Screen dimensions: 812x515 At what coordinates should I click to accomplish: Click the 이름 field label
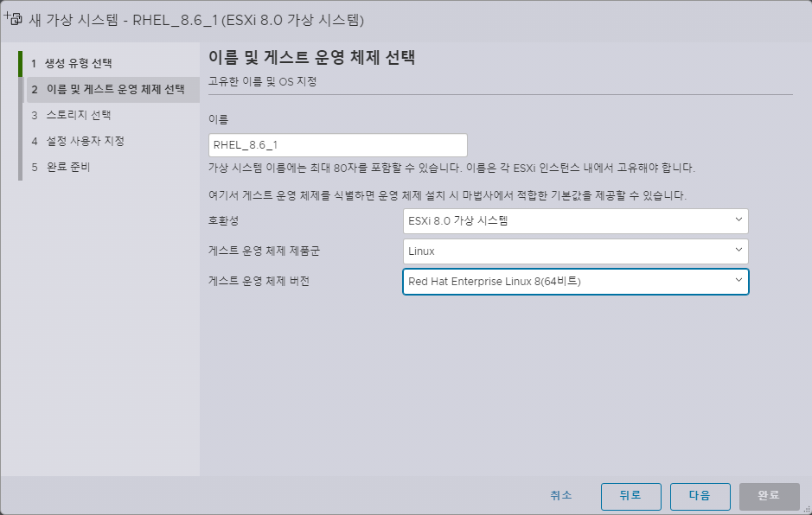pos(218,119)
